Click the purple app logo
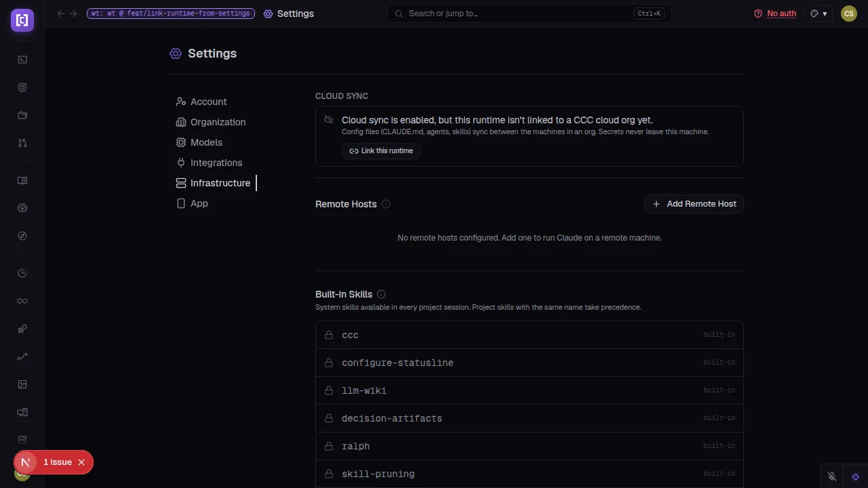The height and width of the screenshot is (488, 868). (22, 20)
